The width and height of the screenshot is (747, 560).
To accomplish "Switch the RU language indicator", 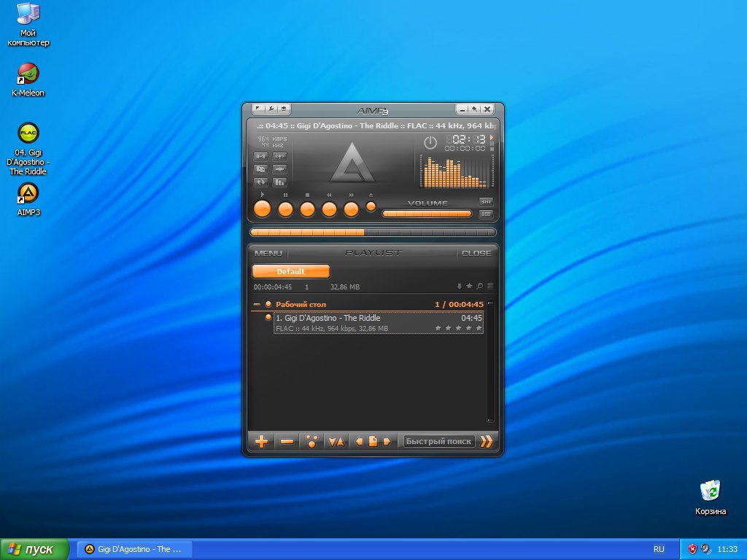I will tap(659, 549).
